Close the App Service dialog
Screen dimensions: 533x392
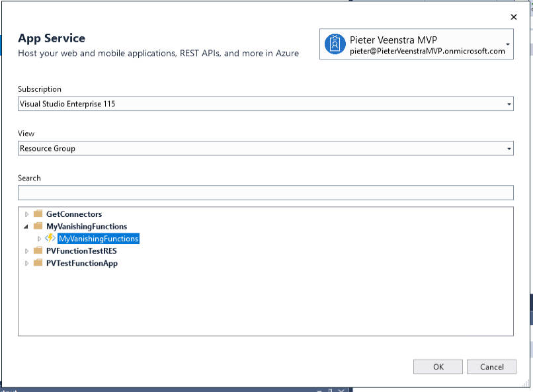tap(514, 17)
